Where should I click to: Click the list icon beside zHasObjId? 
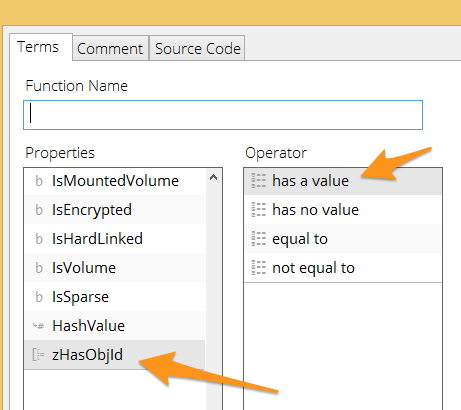tap(38, 355)
